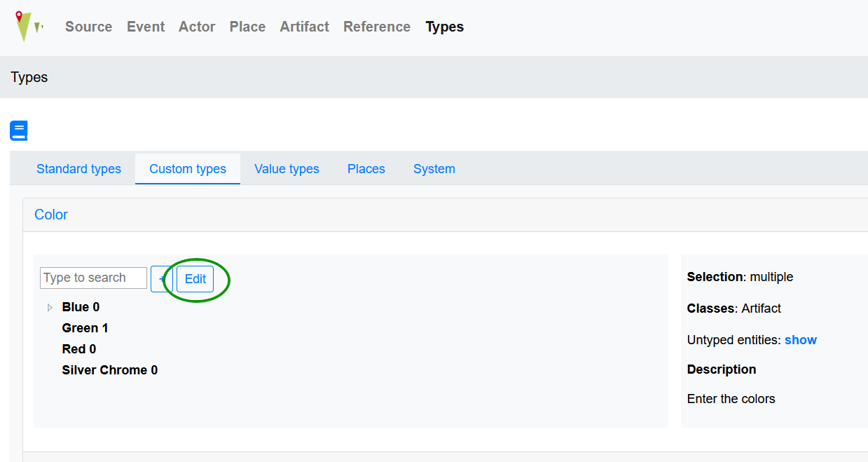Click the Color panel heading
The width and height of the screenshot is (868, 462).
pyautogui.click(x=51, y=215)
